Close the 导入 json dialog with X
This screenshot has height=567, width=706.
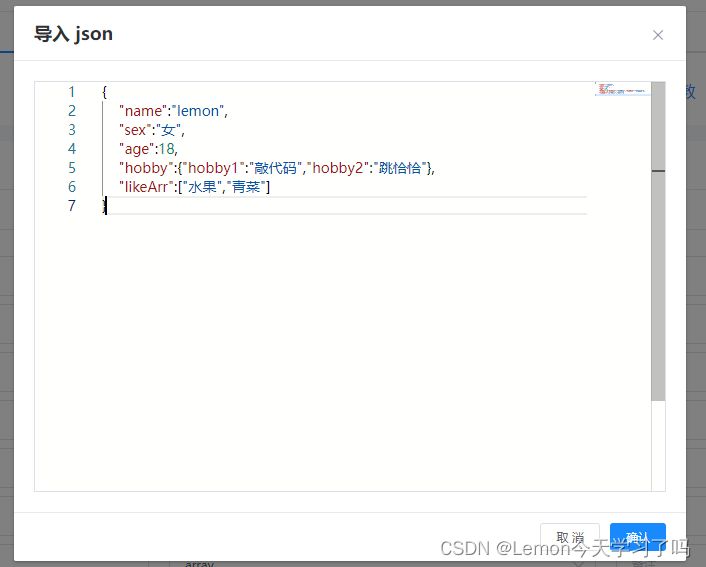pyautogui.click(x=658, y=35)
